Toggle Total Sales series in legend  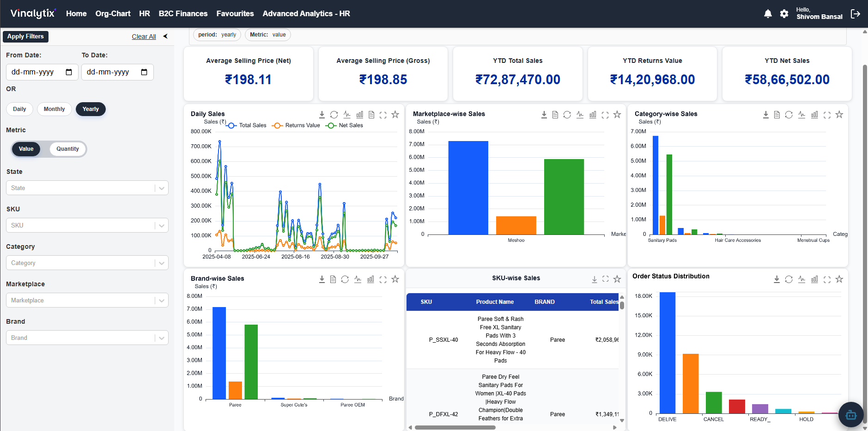point(246,125)
